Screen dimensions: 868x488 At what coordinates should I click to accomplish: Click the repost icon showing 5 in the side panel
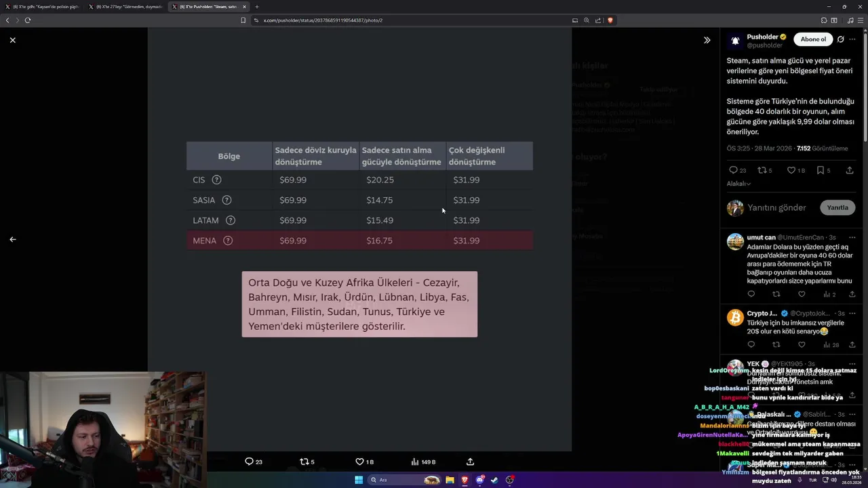coord(764,170)
